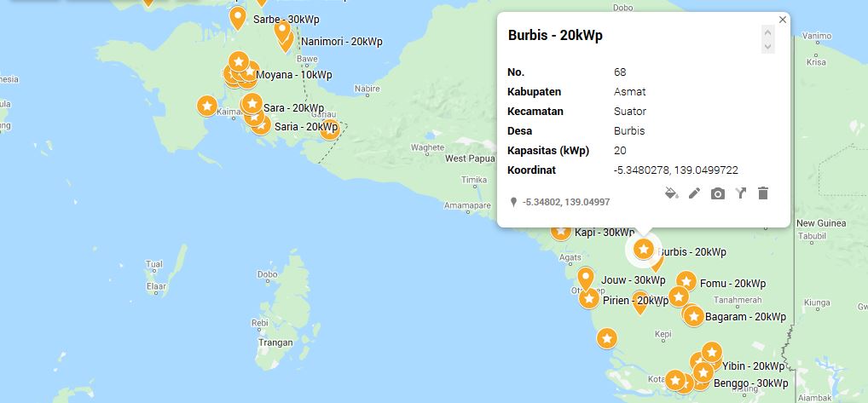Delete the Burbis feature with the trash icon

pos(763,193)
